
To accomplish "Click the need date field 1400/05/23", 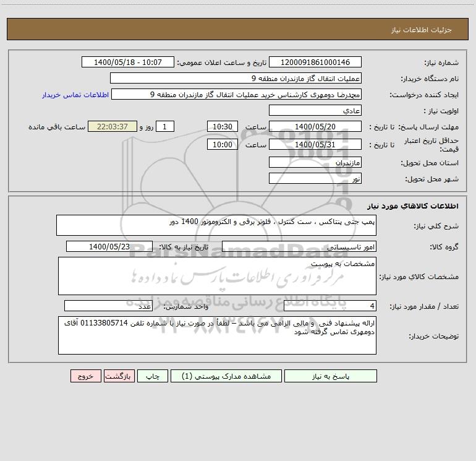I will pyautogui.click(x=109, y=246).
